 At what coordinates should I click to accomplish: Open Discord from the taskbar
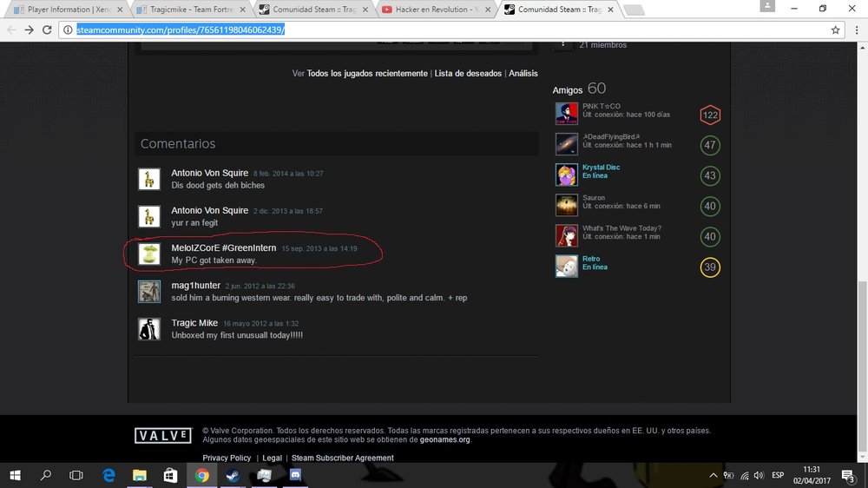point(296,475)
